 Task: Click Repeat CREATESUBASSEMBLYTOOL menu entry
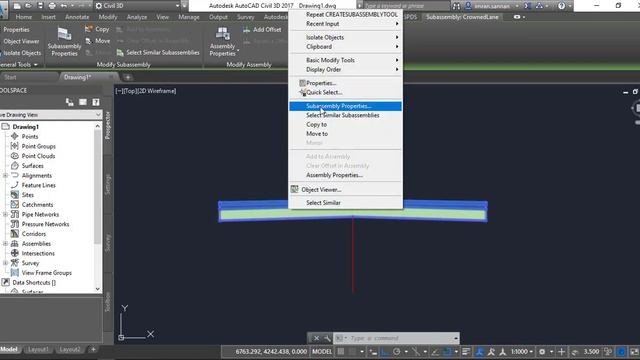(346, 14)
